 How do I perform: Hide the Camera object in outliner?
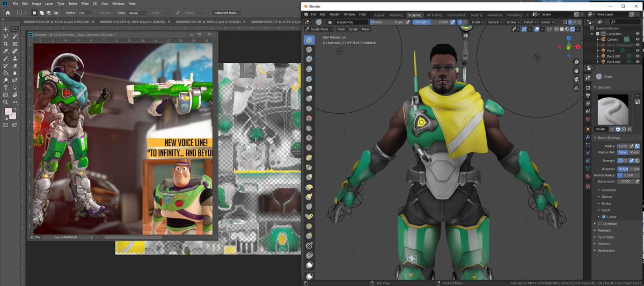(x=637, y=39)
